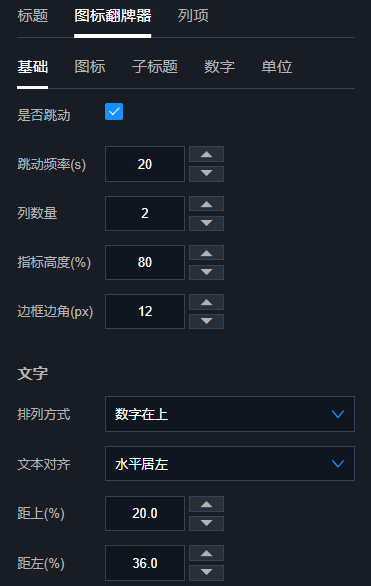Increase the 列数量 value with the up arrow

click(206, 204)
